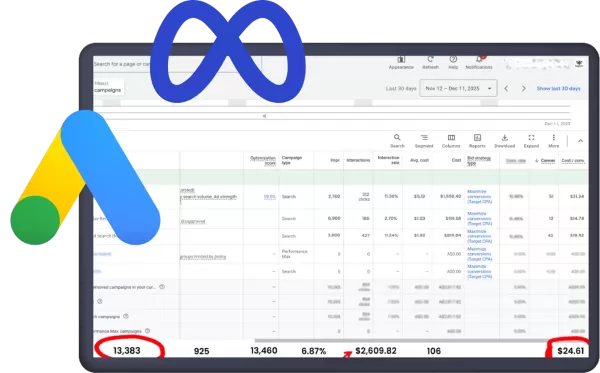Click the '925' total value

tap(202, 351)
